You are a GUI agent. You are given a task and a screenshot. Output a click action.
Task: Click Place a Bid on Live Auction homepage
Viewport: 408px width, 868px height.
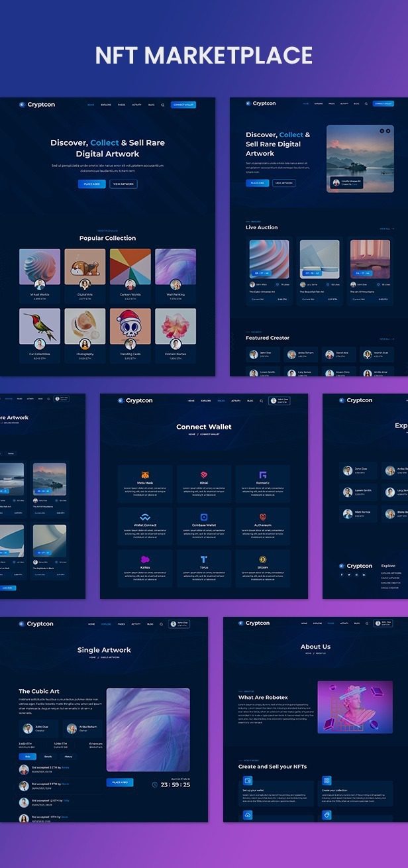coord(258,183)
